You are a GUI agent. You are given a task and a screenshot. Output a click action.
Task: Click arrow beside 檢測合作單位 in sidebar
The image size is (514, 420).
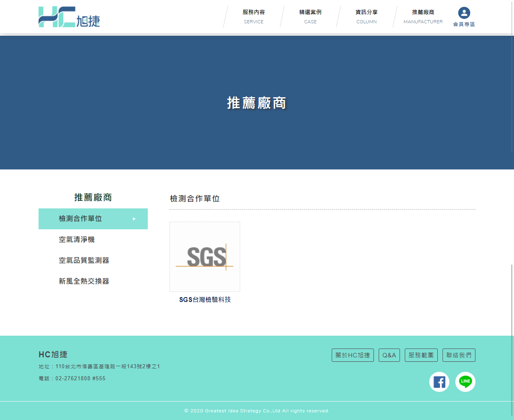point(134,219)
